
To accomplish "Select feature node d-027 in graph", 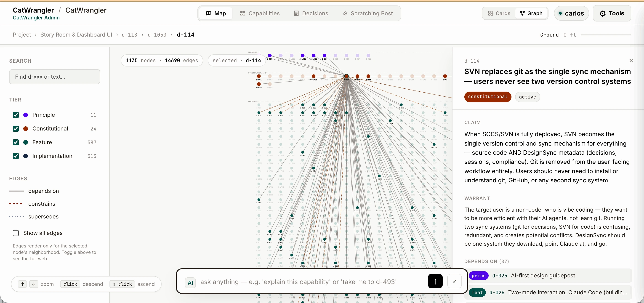I will [314, 105].
